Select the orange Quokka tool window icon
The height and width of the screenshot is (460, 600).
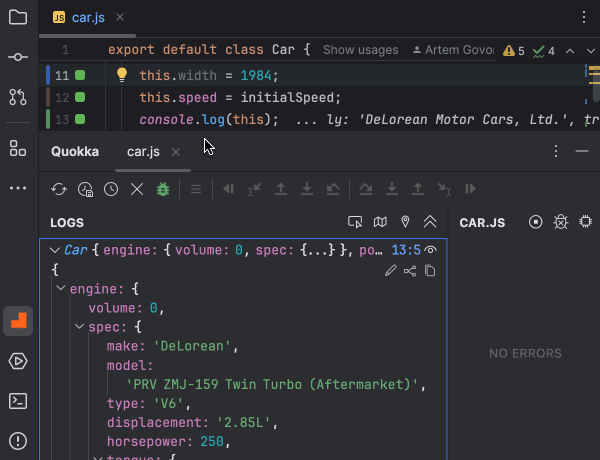click(18, 321)
